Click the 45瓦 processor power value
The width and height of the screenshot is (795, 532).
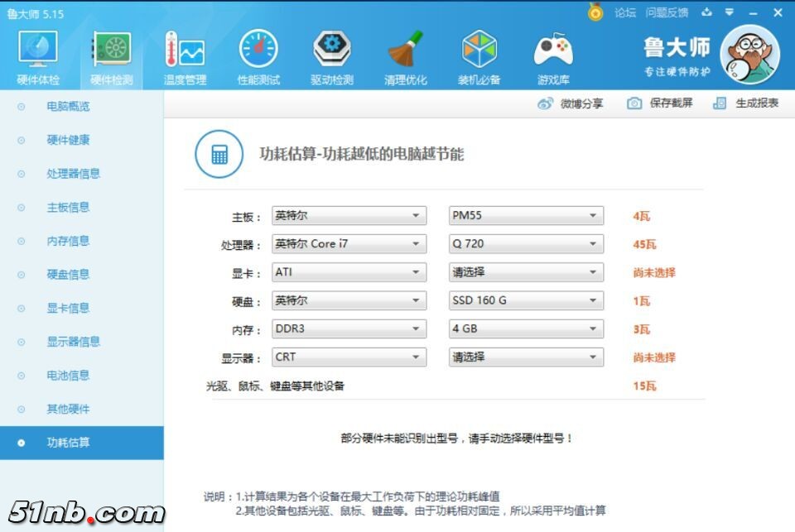pyautogui.click(x=644, y=245)
